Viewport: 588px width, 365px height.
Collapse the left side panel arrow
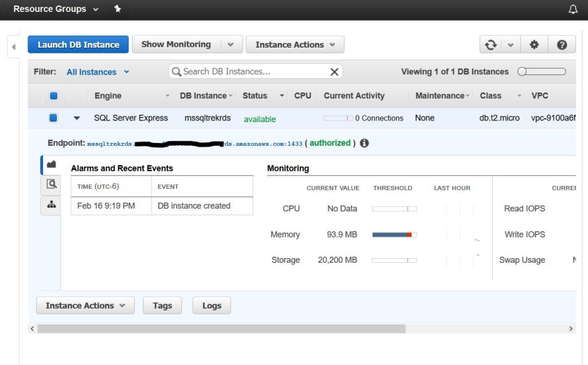(x=14, y=46)
